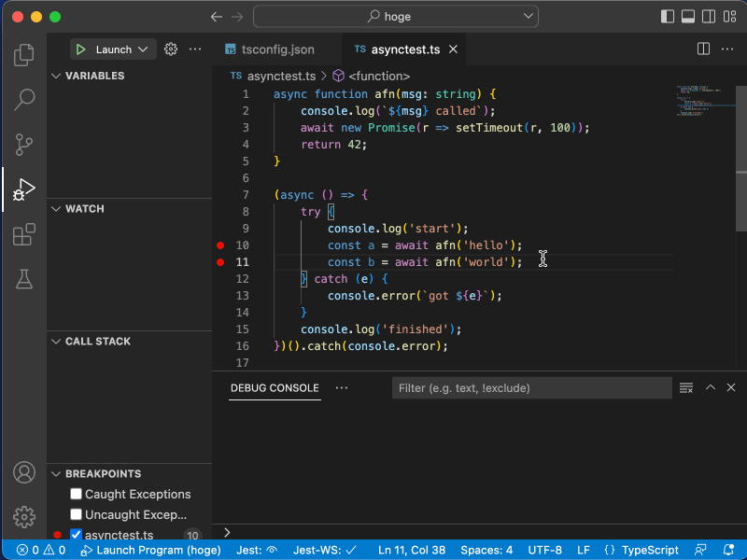Toggle the Caught Exceptions checkbox
747x560 pixels.
(76, 494)
